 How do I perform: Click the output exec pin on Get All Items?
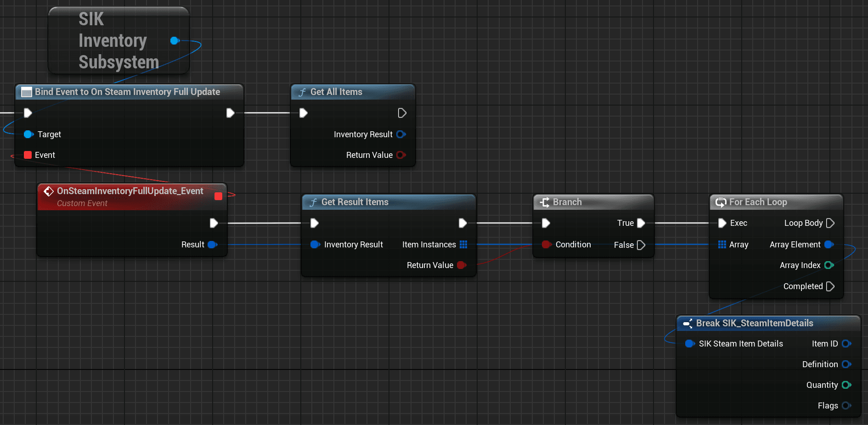point(402,113)
